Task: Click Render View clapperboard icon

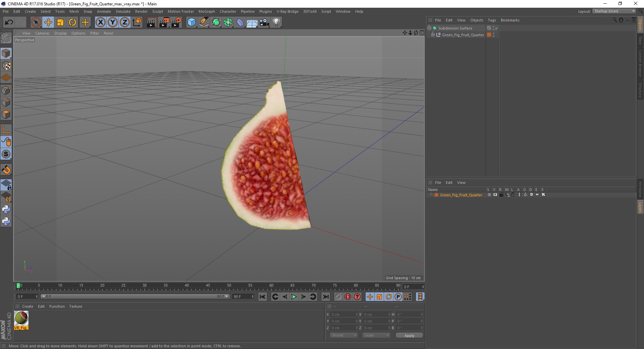Action: [x=152, y=22]
